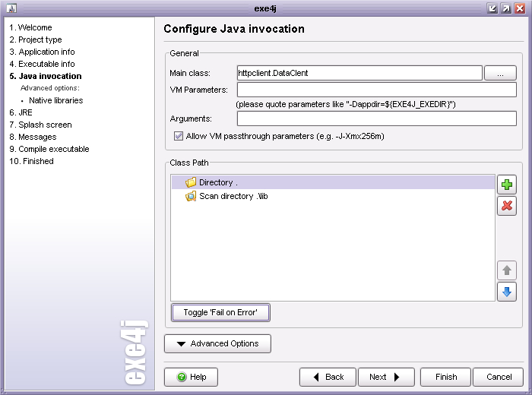Move class path entry up with gray arrow
This screenshot has height=395, width=532.
[x=507, y=270]
